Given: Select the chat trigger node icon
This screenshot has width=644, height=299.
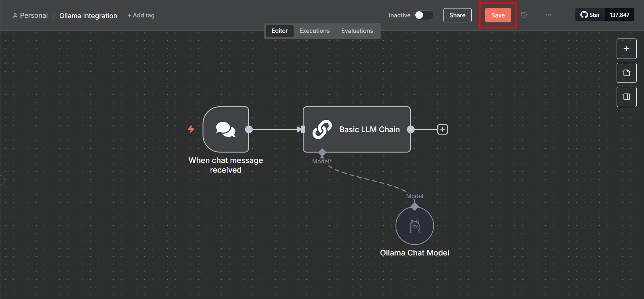Looking at the screenshot, I should tap(226, 129).
